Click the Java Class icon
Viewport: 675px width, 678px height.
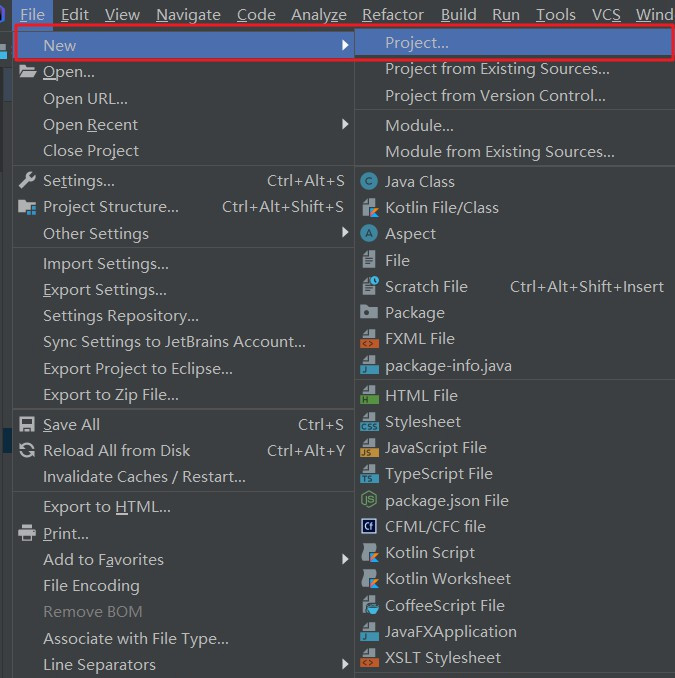click(369, 181)
